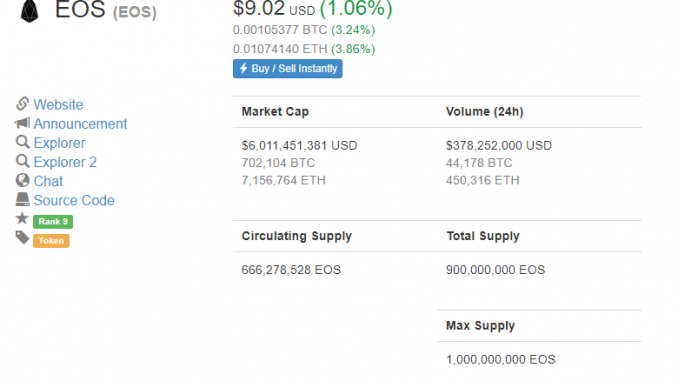
Task: Click the star icon beside Rank 9
Action: [x=22, y=218]
